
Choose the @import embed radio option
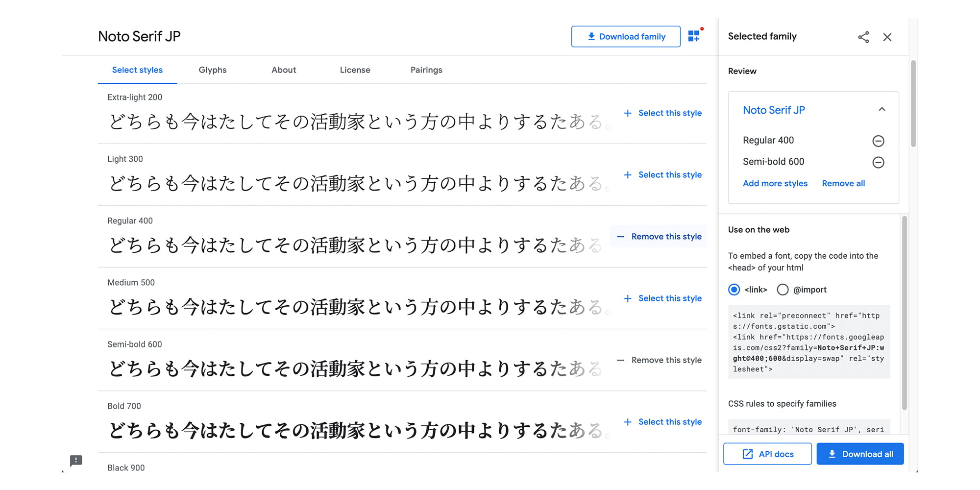(x=783, y=290)
